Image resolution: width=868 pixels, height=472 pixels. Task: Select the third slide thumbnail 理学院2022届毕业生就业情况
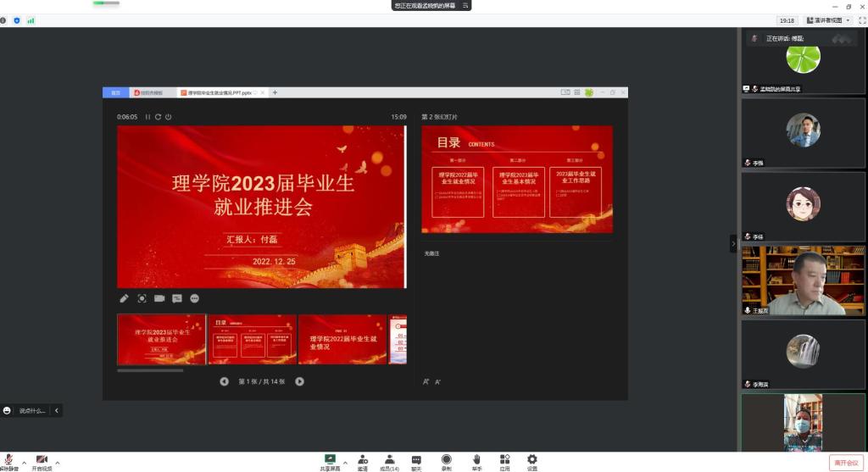342,339
